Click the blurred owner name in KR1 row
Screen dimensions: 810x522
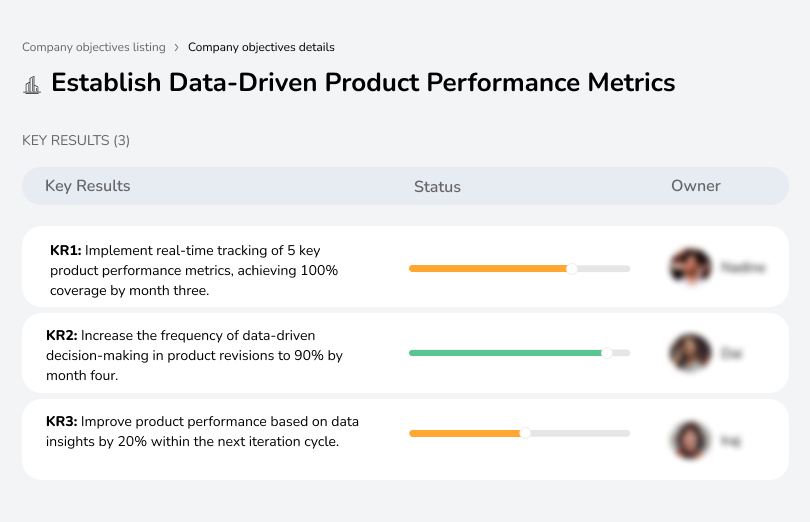click(x=742, y=267)
